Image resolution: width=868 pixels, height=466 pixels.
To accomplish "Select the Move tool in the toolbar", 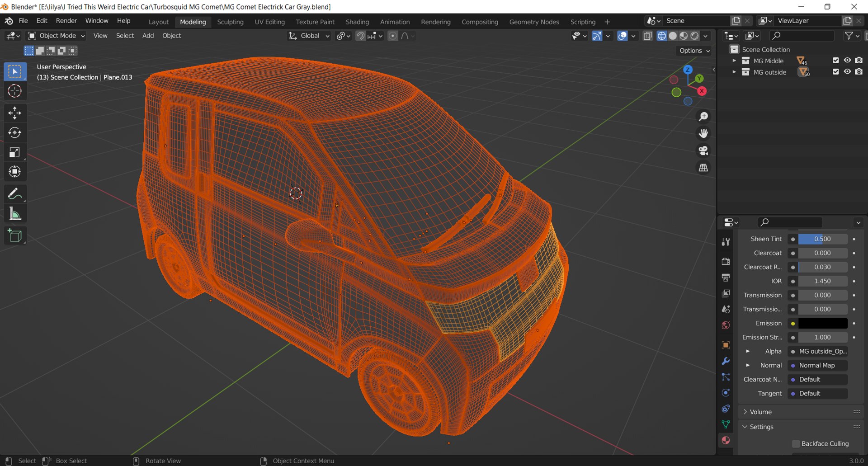I will [14, 113].
